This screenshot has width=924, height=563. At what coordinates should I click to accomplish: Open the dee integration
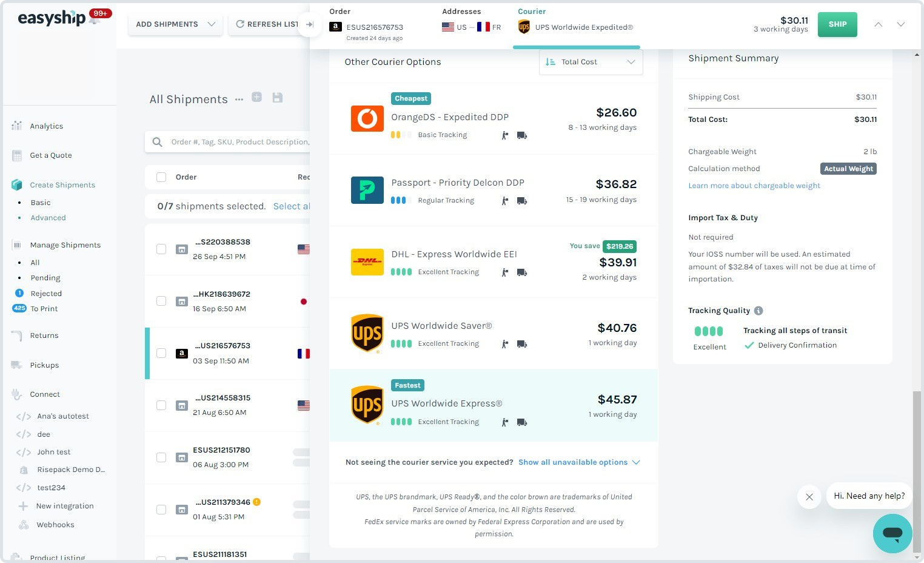pos(44,434)
